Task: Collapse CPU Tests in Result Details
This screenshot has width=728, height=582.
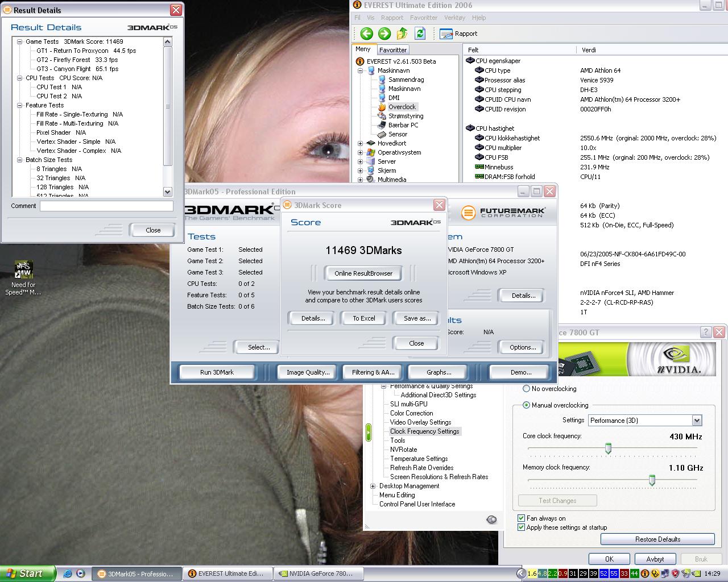Action: pos(19,78)
